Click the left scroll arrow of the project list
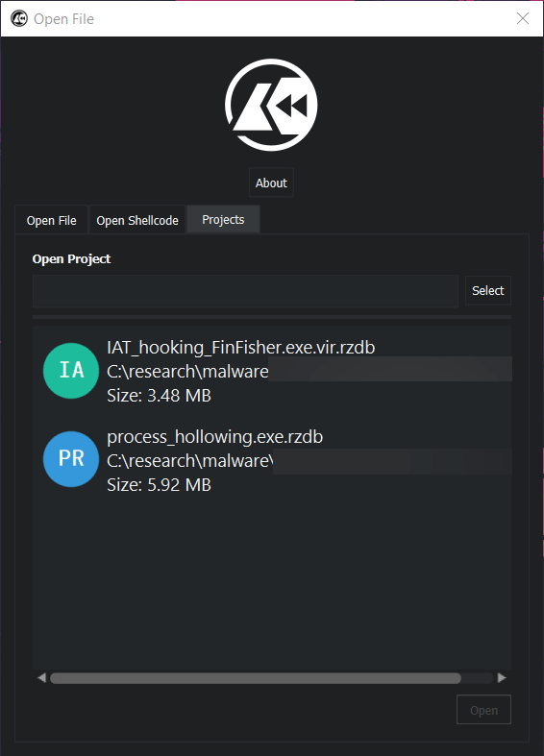This screenshot has height=756, width=544. point(41,678)
